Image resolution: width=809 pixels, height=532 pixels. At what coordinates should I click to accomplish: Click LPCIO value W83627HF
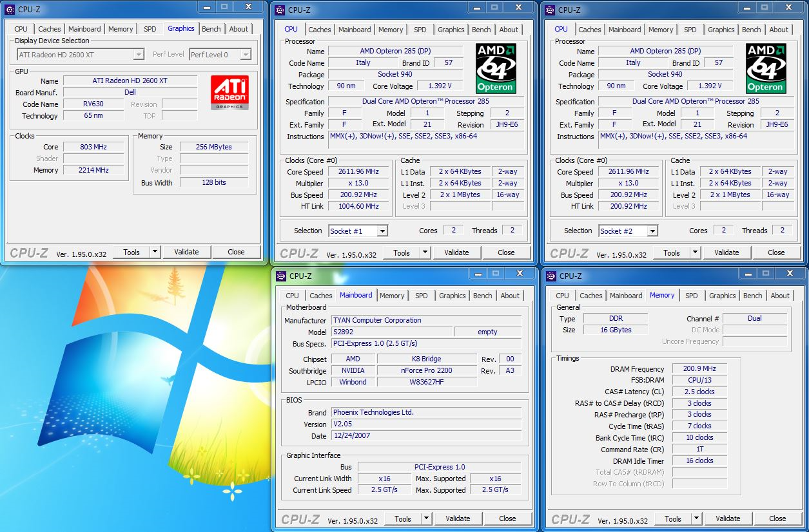pyautogui.click(x=427, y=382)
